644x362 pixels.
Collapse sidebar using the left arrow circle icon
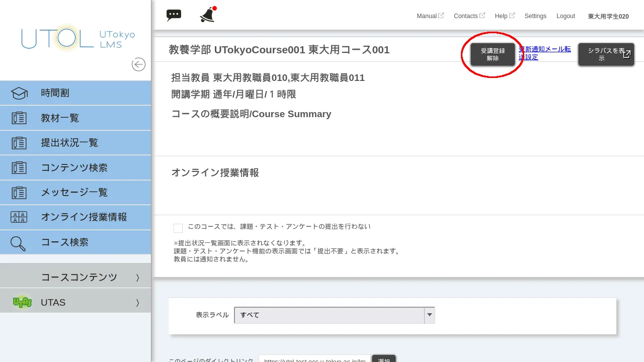138,64
